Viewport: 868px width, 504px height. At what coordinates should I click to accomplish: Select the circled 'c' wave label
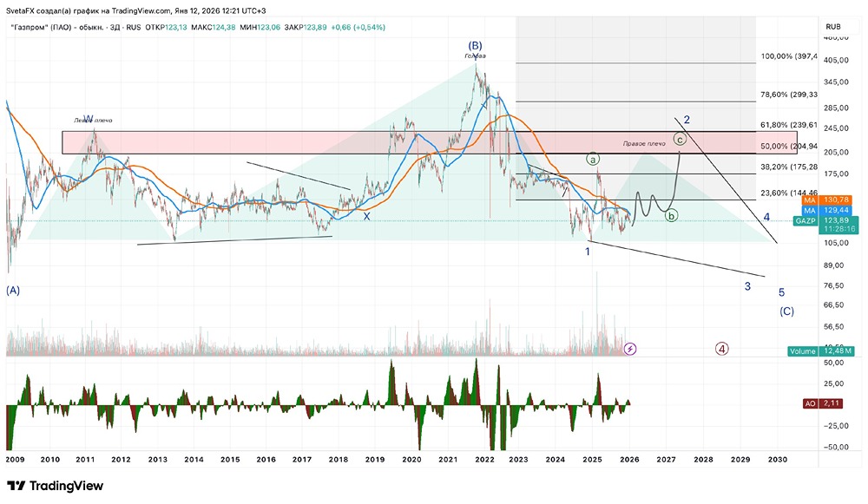pyautogui.click(x=680, y=140)
